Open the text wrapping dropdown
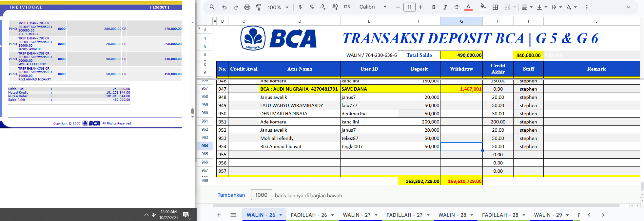Screen dimensions: 644x221 tap(556, 7)
